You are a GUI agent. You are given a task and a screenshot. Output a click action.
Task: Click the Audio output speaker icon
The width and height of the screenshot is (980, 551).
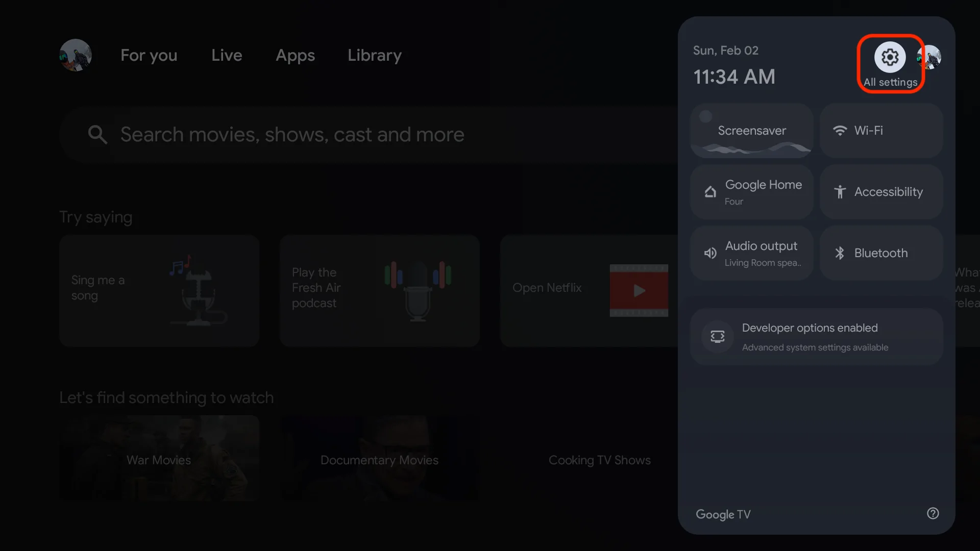[710, 253]
